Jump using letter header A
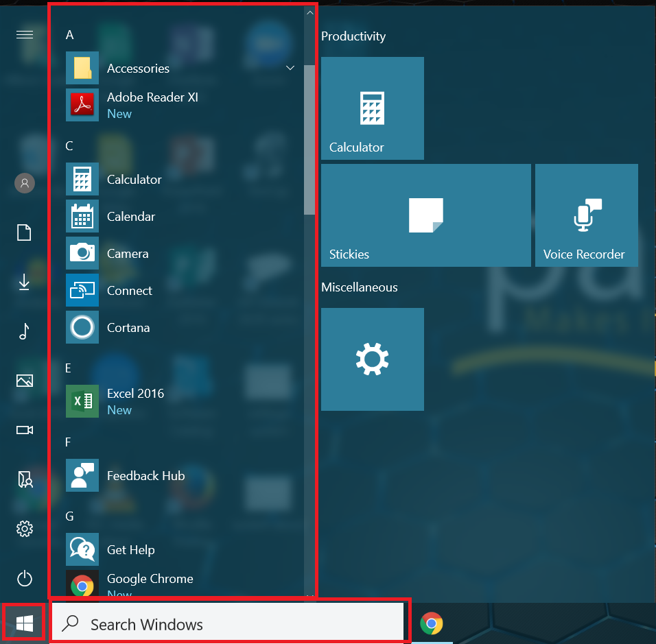This screenshot has width=656, height=644. (x=69, y=35)
